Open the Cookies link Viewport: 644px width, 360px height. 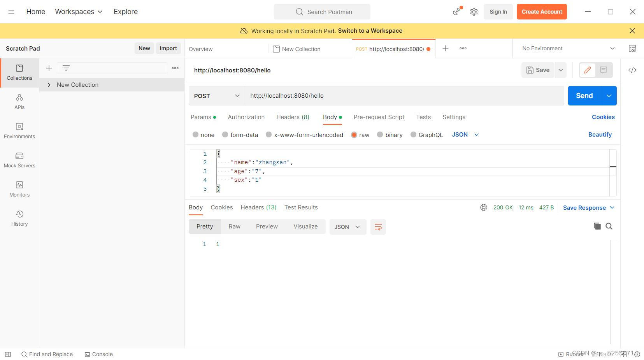point(603,117)
